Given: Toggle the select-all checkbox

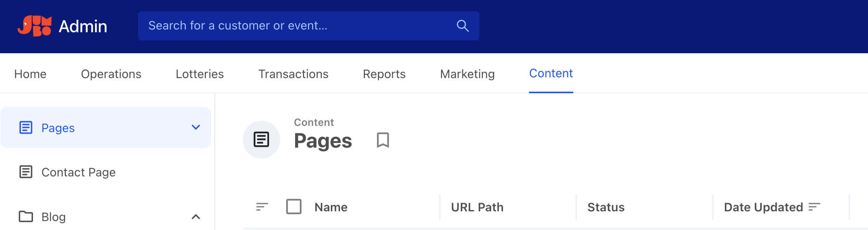Looking at the screenshot, I should (x=294, y=207).
